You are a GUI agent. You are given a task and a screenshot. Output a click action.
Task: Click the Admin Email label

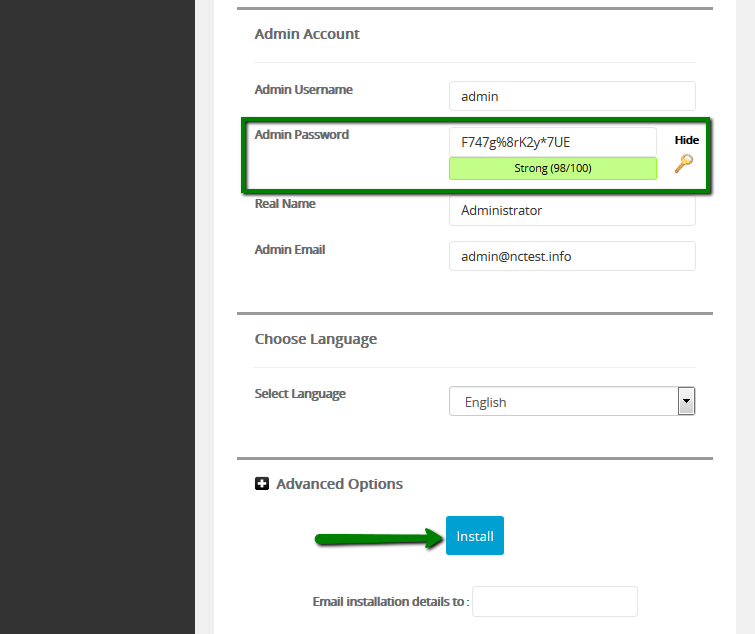290,250
